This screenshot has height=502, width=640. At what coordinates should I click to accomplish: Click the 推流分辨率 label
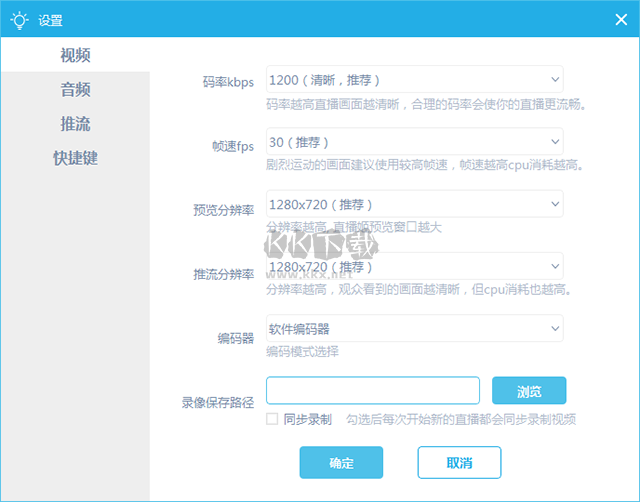pos(224,274)
